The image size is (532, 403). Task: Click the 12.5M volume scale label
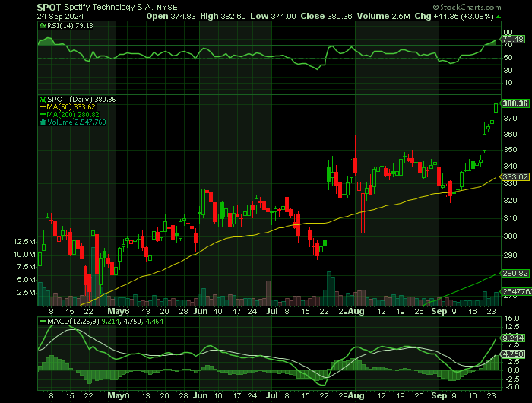click(x=24, y=242)
